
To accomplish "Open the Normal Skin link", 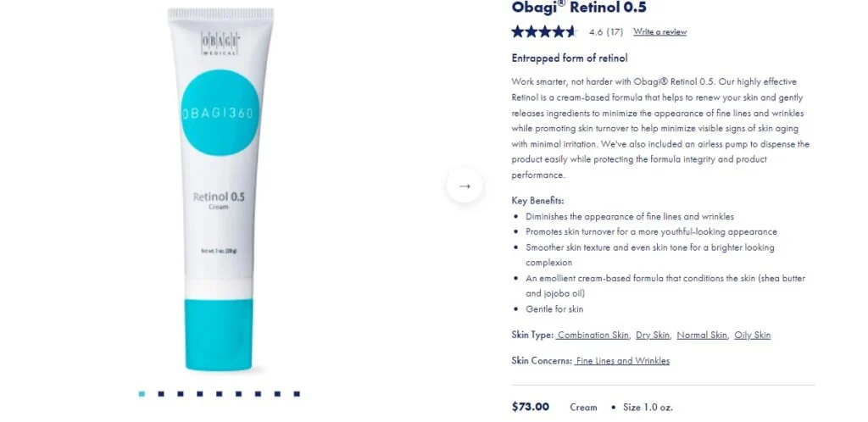I will pos(702,336).
